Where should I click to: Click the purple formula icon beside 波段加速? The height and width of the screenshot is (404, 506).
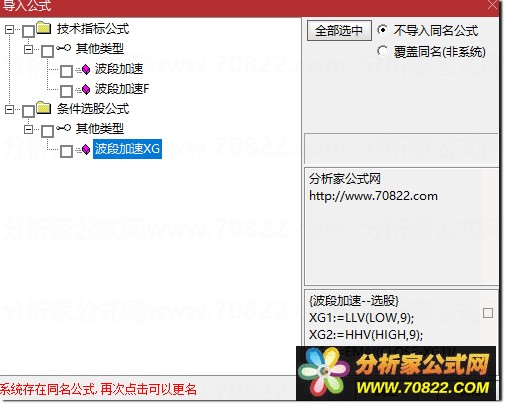click(x=86, y=69)
